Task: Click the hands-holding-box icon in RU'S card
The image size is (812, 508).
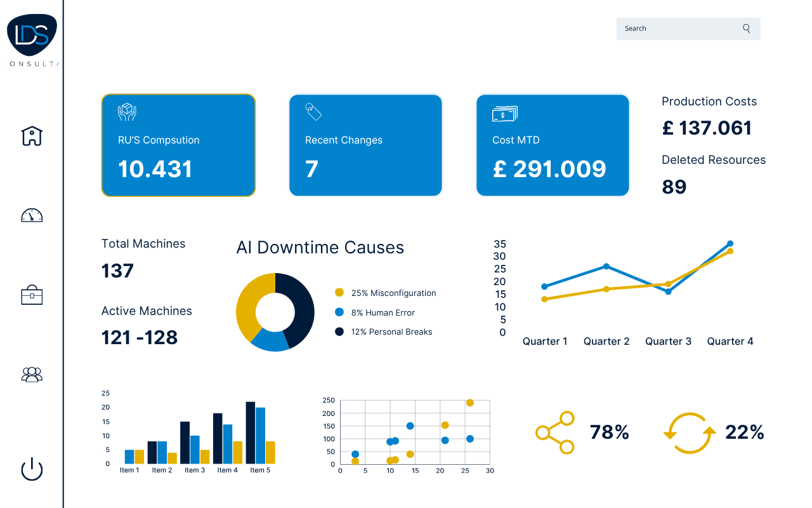Action: [x=127, y=112]
